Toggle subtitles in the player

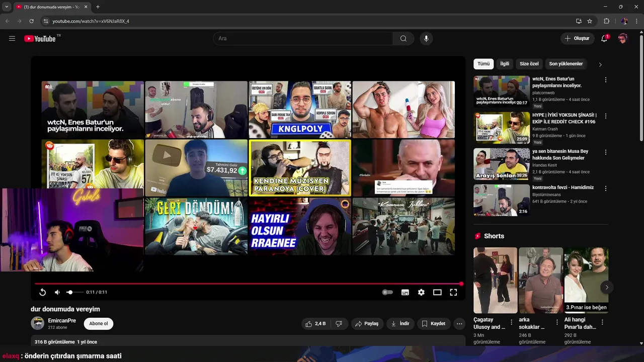[x=405, y=292]
